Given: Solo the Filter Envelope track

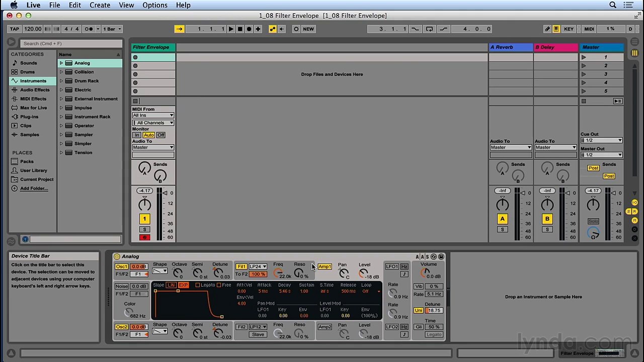Looking at the screenshot, I should click(144, 230).
